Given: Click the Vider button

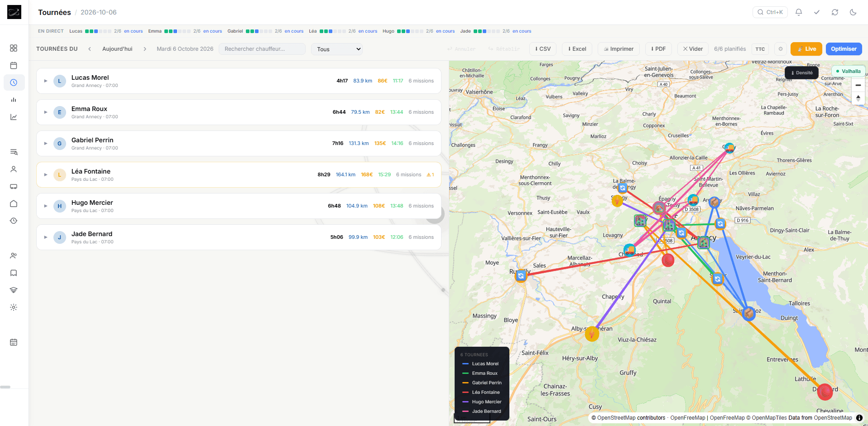Looking at the screenshot, I should coord(693,49).
